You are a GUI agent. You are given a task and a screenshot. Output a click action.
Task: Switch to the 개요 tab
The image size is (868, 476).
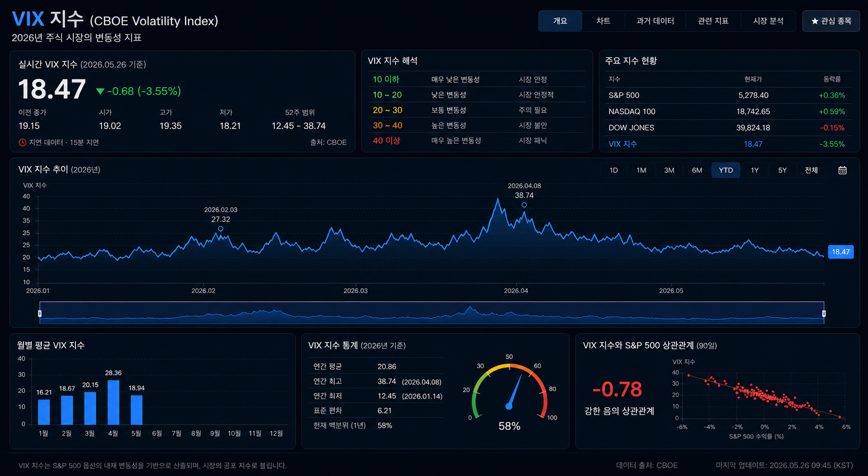[560, 21]
